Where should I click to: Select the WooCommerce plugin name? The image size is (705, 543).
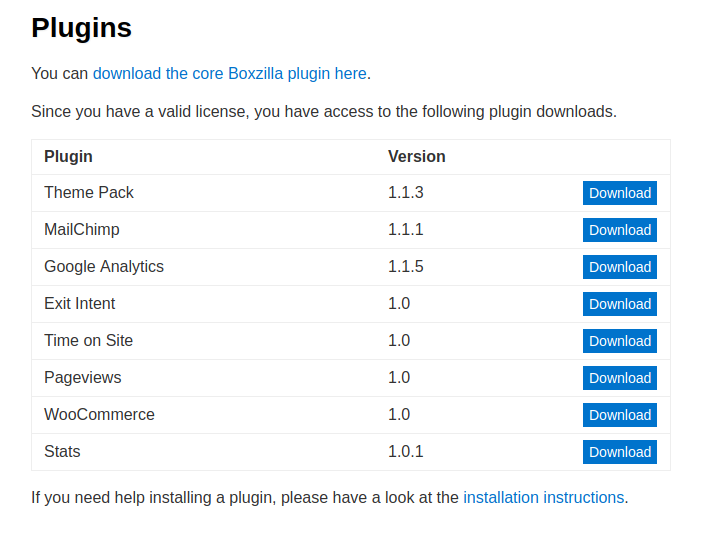point(99,414)
